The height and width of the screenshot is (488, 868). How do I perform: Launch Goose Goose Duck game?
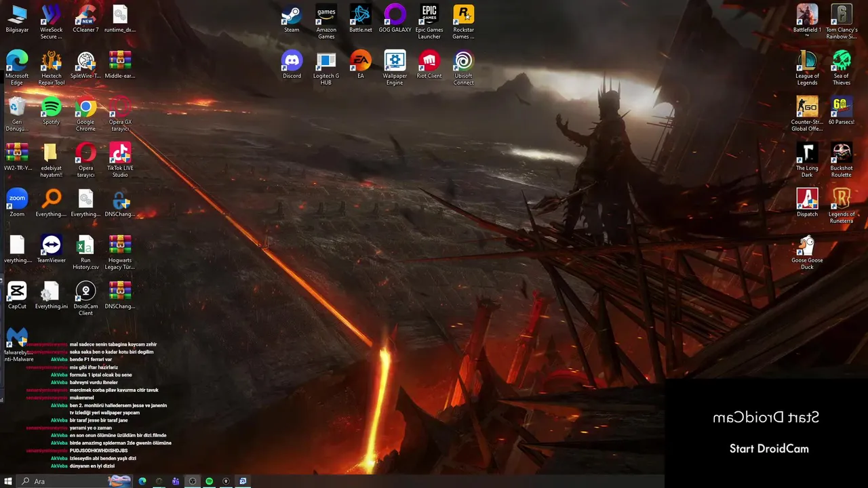click(807, 253)
